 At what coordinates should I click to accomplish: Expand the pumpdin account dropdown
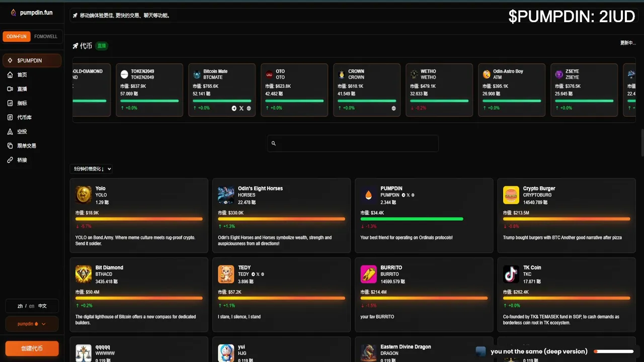coord(32,324)
